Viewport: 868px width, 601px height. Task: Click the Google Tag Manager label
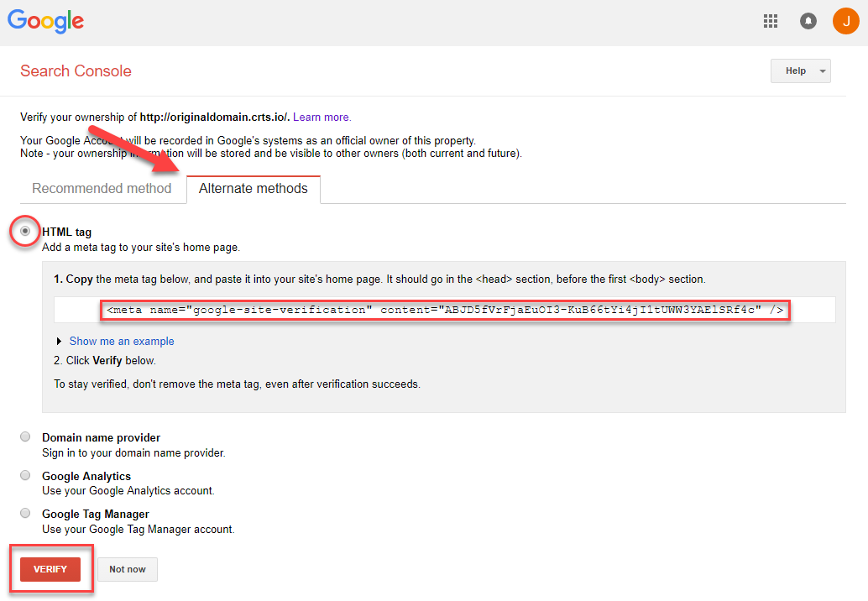click(95, 514)
